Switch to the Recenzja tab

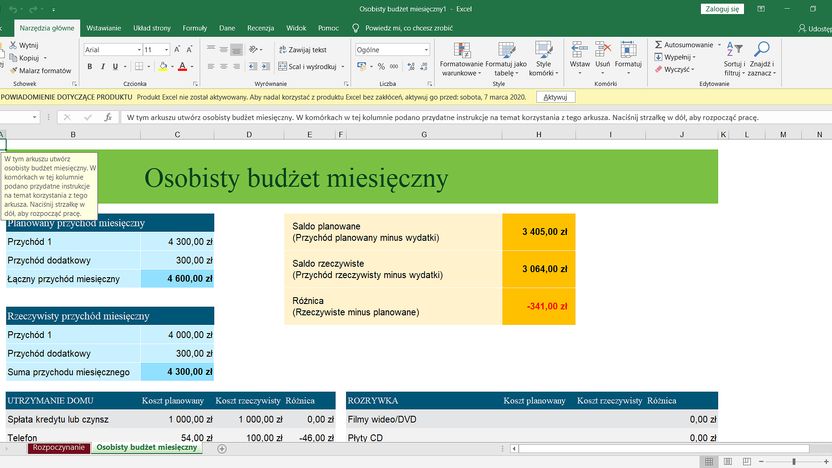tap(261, 28)
